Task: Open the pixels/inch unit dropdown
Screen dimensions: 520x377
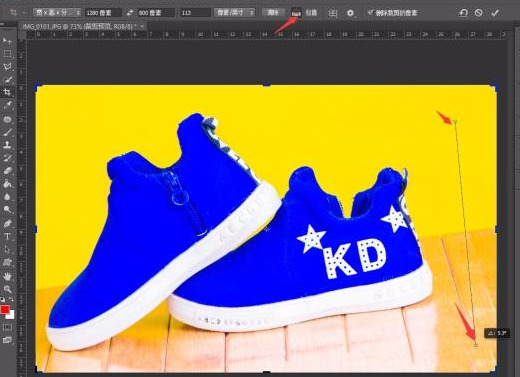Action: click(x=234, y=13)
